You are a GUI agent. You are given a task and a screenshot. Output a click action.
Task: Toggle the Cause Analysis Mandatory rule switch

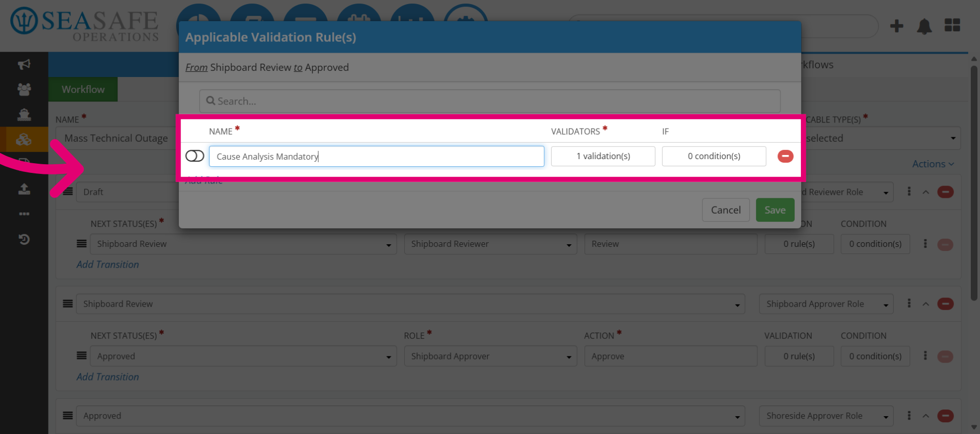click(194, 156)
